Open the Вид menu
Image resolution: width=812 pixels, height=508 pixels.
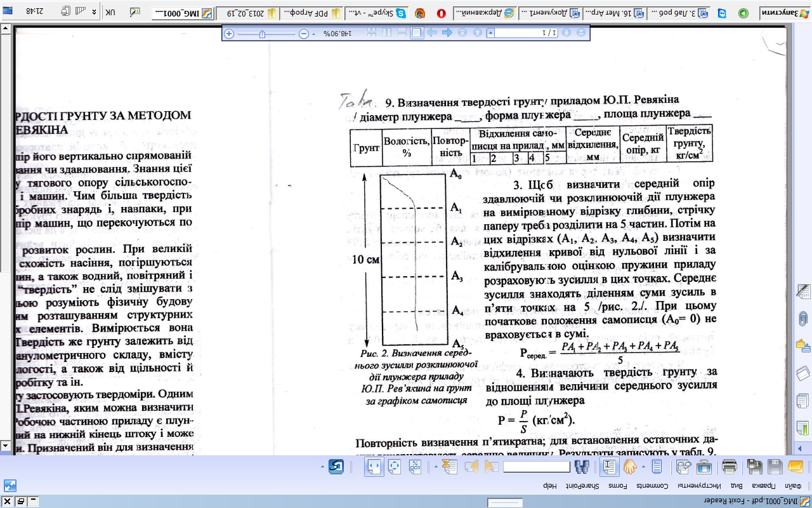pyautogui.click(x=737, y=486)
